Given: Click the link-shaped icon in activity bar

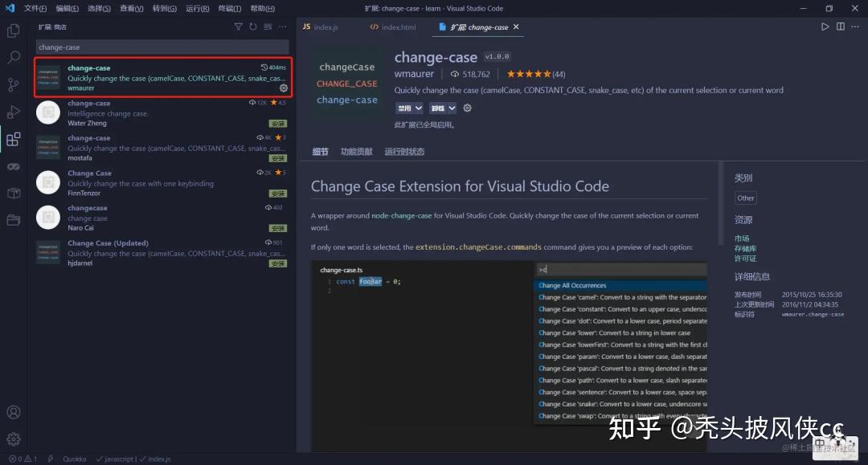Looking at the screenshot, I should 14,166.
